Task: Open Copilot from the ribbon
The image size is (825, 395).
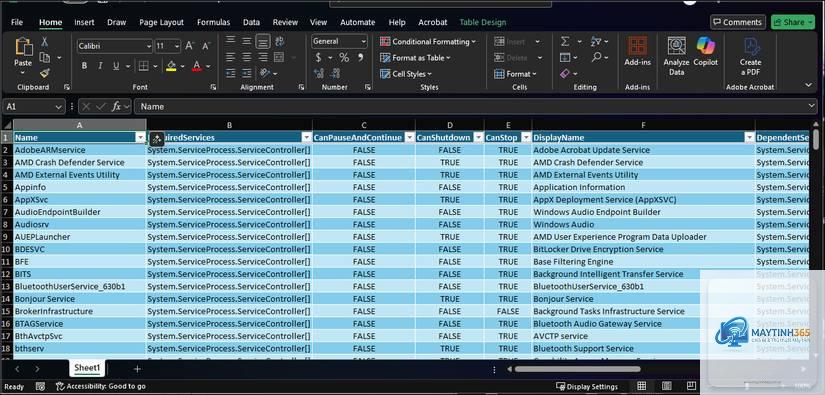Action: [706, 51]
